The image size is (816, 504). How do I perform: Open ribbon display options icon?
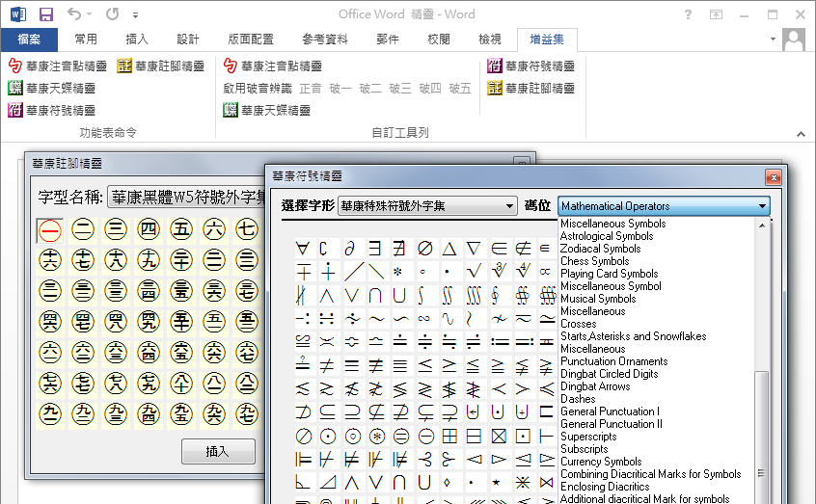tap(716, 14)
